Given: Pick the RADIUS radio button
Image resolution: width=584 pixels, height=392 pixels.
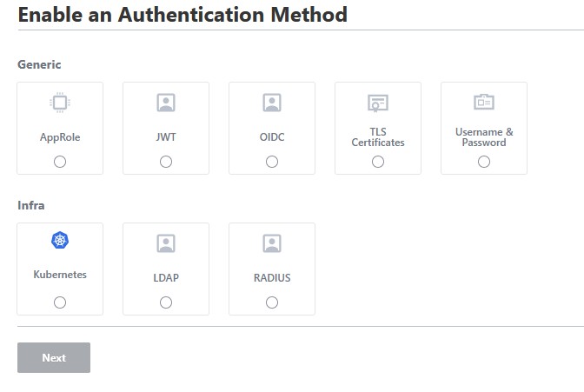Looking at the screenshot, I should [x=272, y=302].
